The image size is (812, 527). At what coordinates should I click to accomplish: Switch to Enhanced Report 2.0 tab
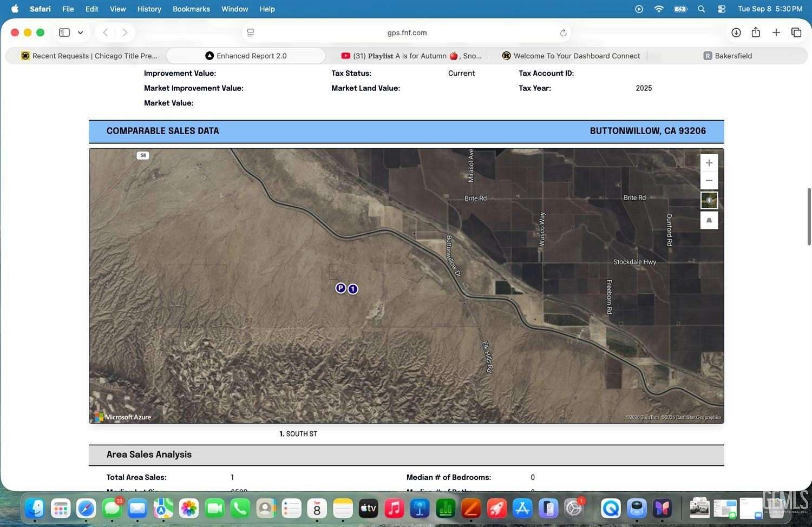[246, 56]
